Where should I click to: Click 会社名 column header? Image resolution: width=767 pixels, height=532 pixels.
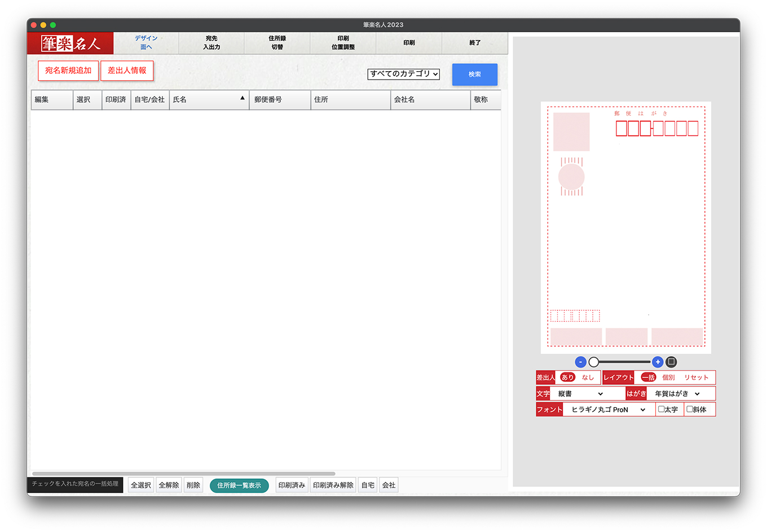(430, 99)
